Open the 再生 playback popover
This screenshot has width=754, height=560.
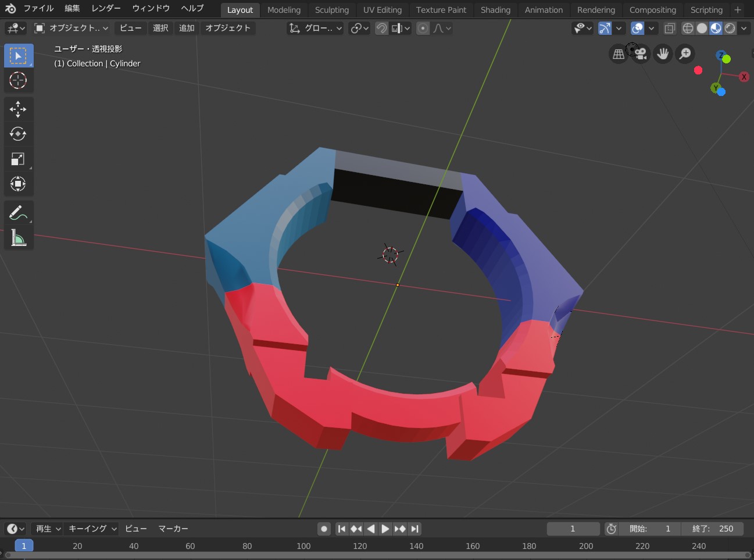[47, 529]
